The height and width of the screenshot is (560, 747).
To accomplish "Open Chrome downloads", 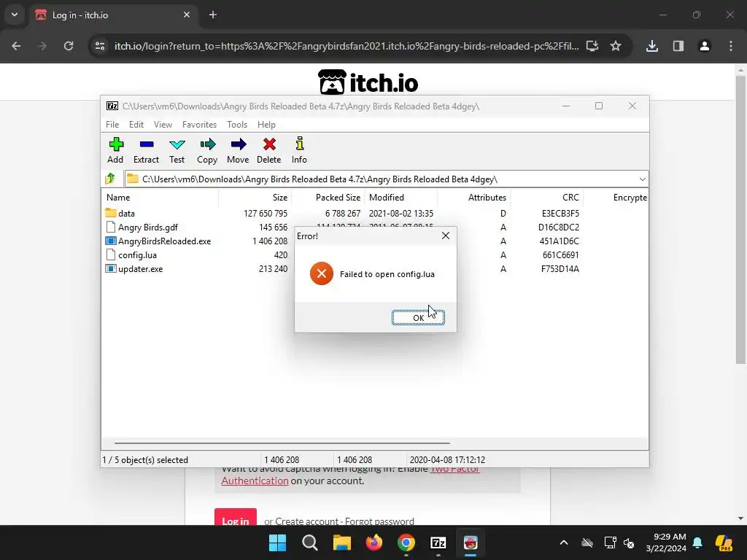I will 652,46.
